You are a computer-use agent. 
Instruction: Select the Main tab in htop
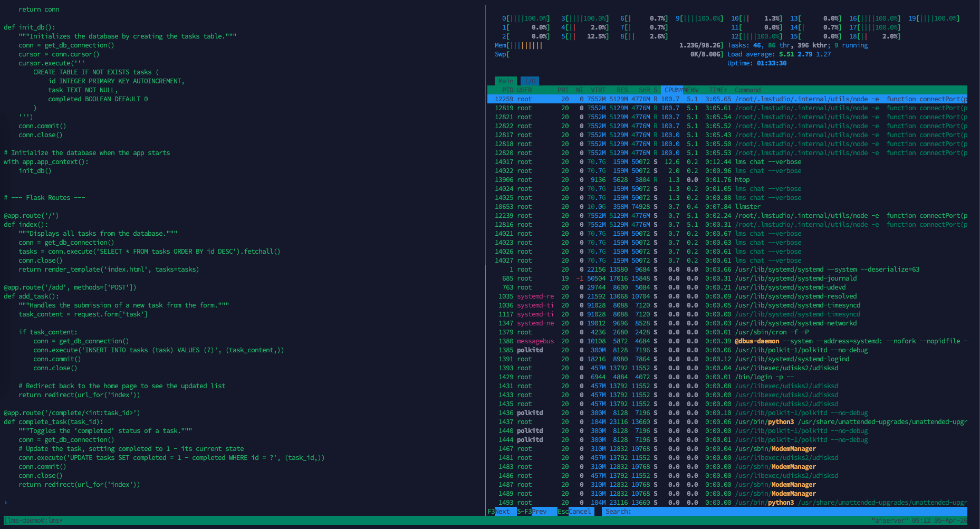[x=506, y=81]
